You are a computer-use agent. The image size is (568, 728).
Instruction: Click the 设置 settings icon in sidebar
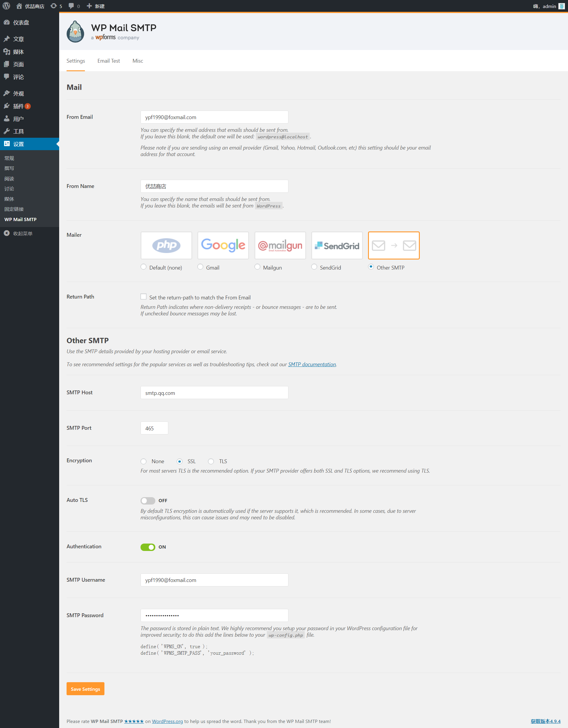[7, 144]
